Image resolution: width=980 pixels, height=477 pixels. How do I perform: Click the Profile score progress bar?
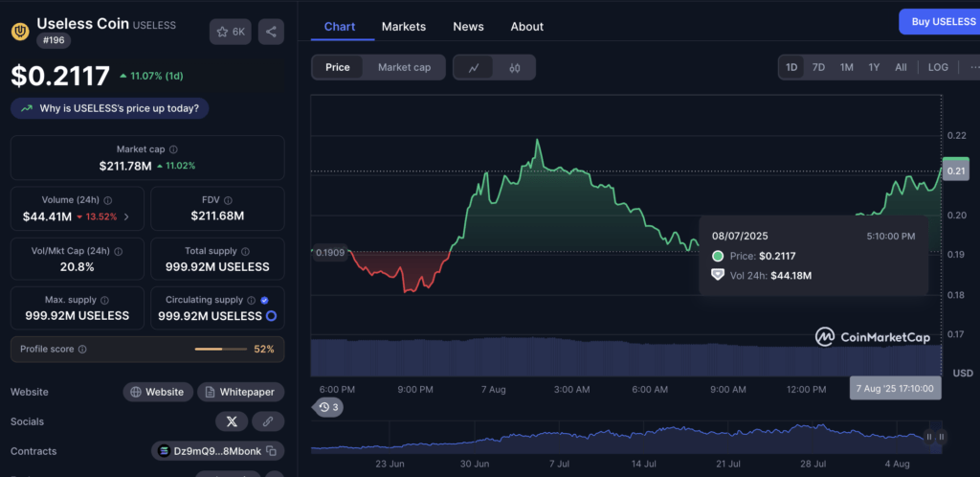pos(221,350)
